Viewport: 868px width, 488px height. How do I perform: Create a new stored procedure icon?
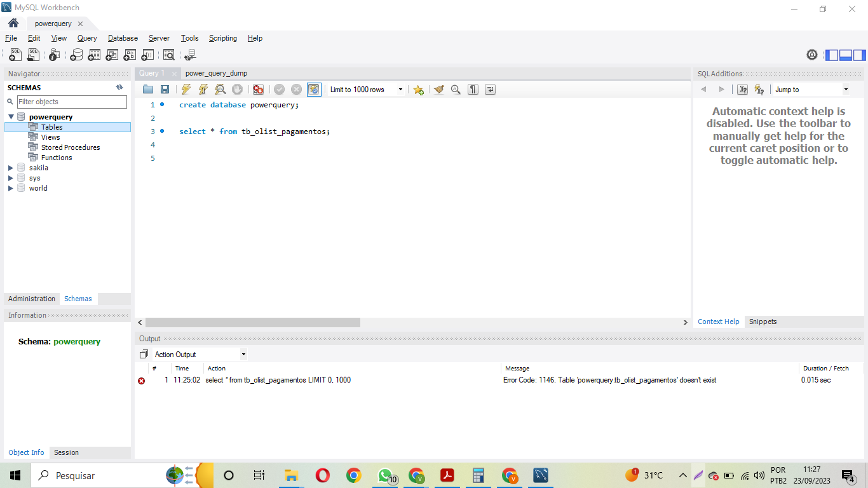(130, 55)
